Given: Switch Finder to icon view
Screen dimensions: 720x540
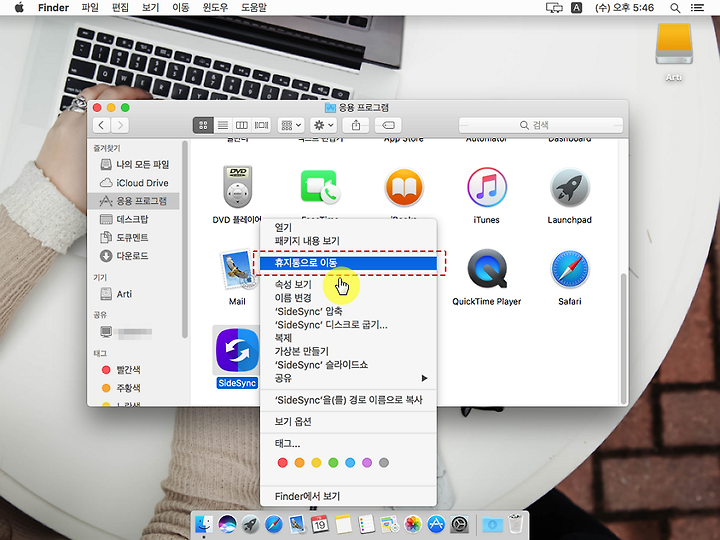Looking at the screenshot, I should click(203, 125).
